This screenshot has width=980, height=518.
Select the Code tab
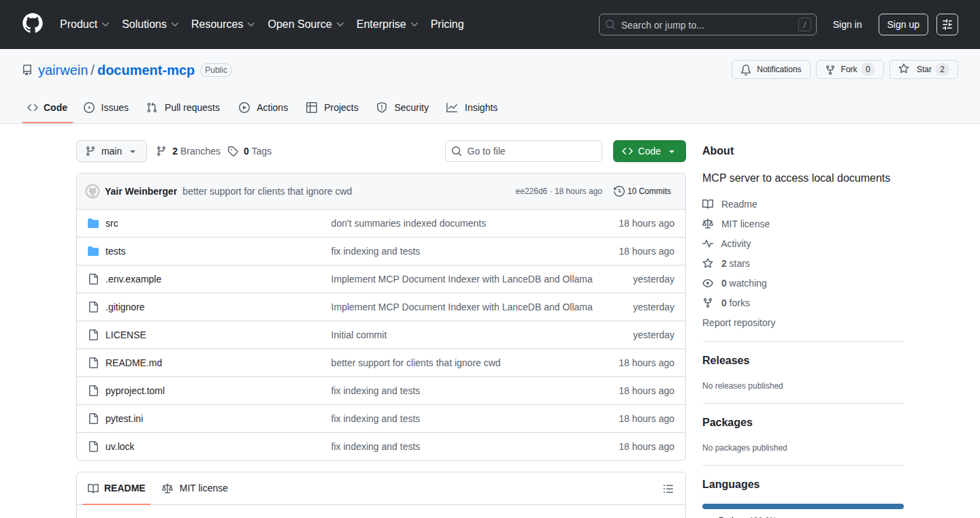pyautogui.click(x=48, y=108)
